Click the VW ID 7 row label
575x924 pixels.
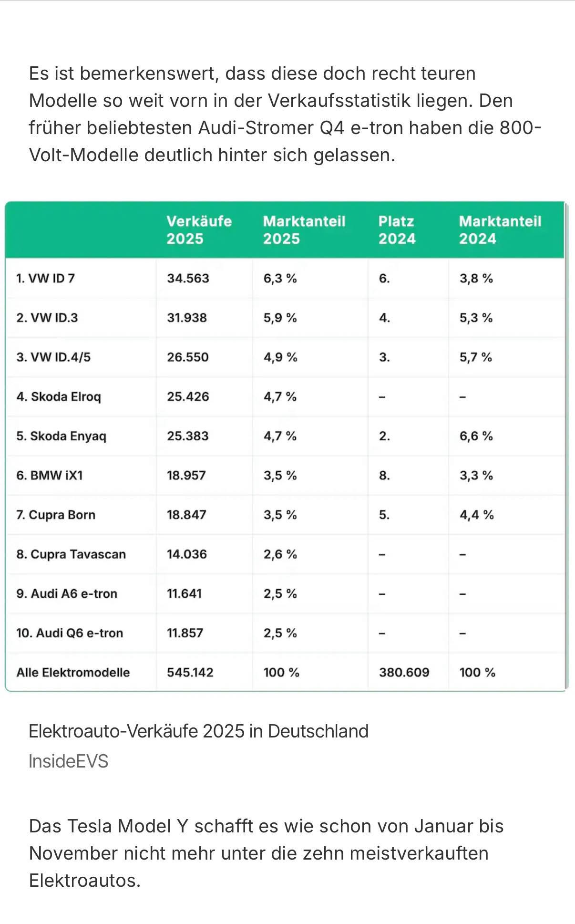(x=45, y=279)
